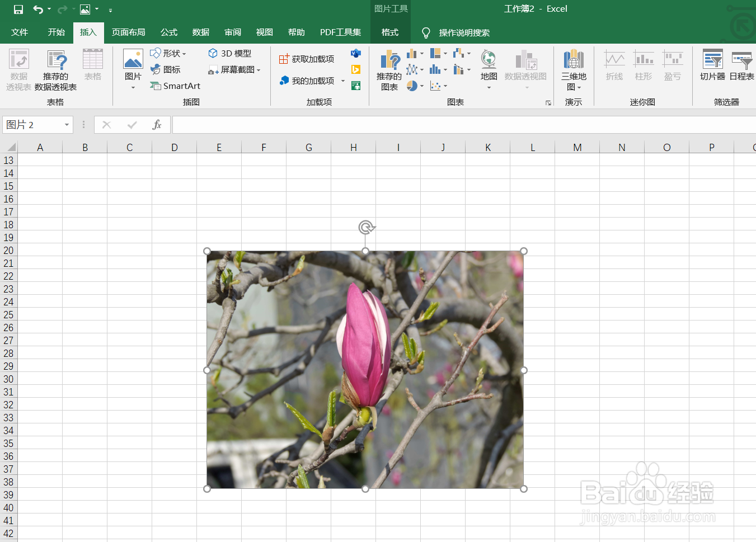Switch to the Review tab

coord(233,32)
